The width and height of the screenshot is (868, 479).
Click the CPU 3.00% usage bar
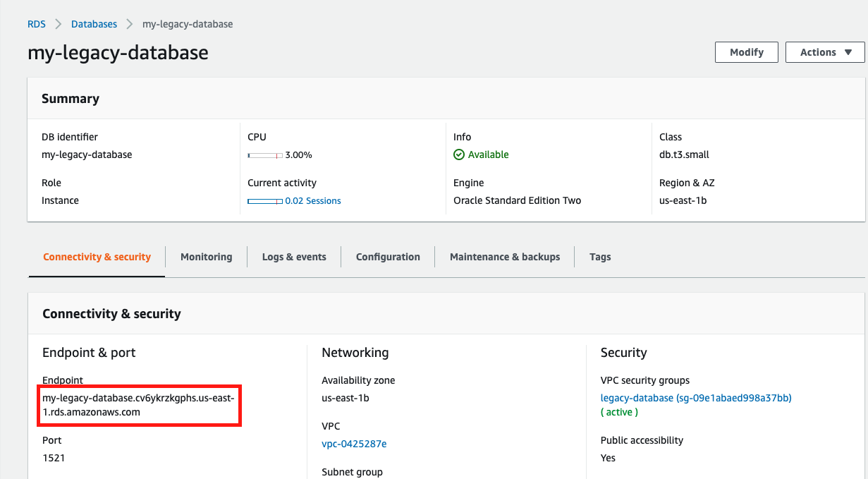point(265,155)
